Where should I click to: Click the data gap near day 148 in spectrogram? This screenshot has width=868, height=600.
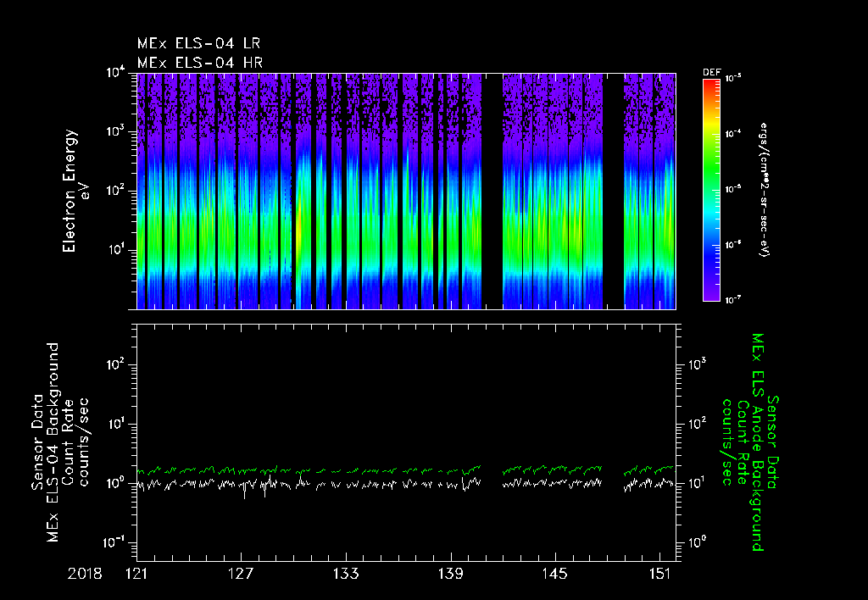[614, 191]
